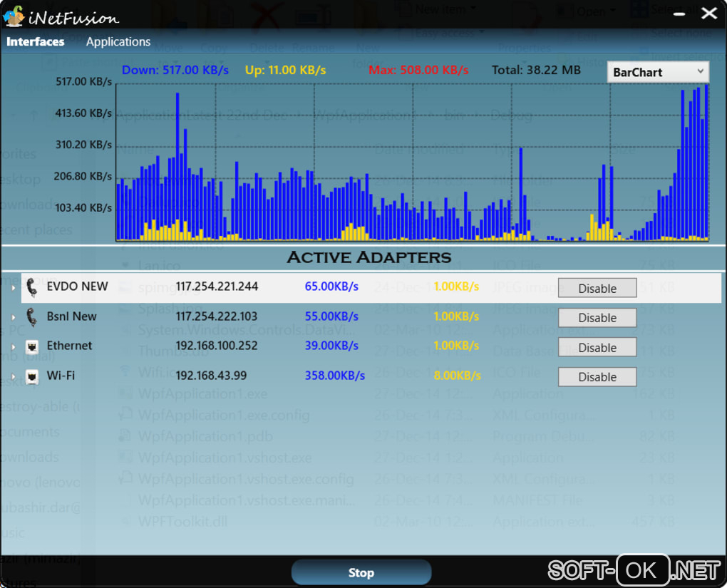Click the 55.00KB/s download speed value
727x588 pixels.
click(x=331, y=316)
